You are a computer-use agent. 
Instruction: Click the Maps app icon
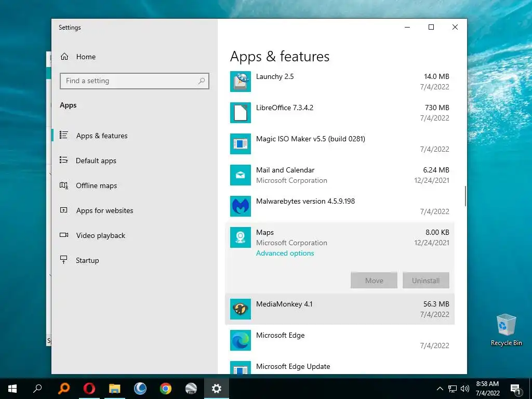(240, 237)
